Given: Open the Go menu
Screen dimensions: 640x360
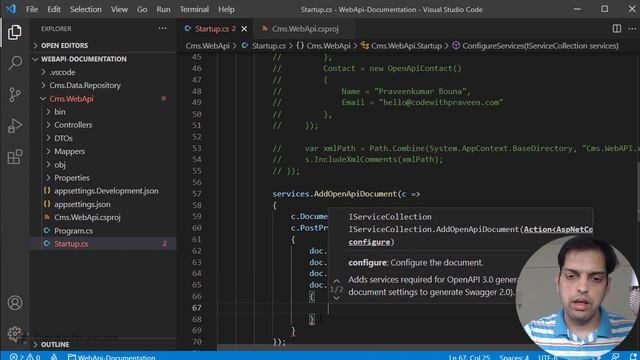Looking at the screenshot, I should (x=142, y=9).
